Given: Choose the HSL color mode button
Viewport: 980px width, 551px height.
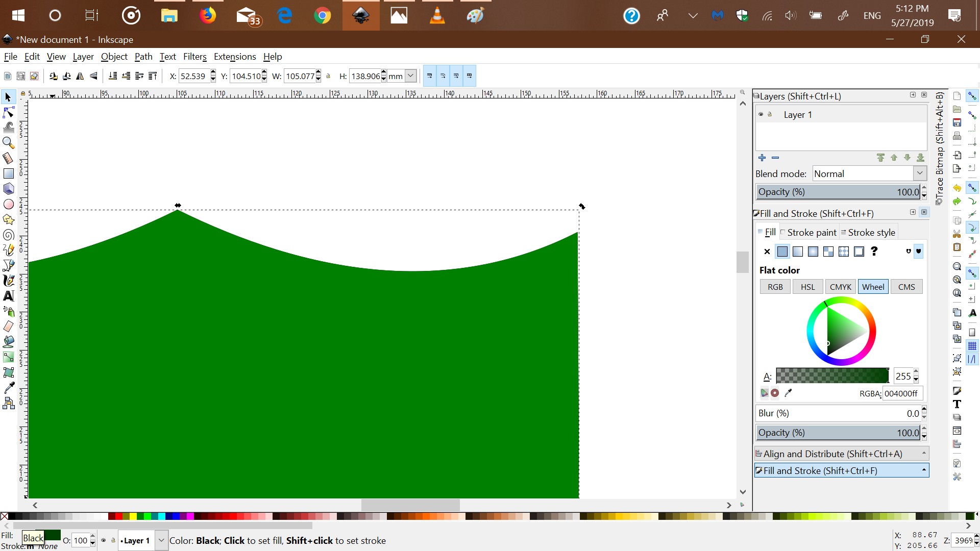Looking at the screenshot, I should [807, 287].
